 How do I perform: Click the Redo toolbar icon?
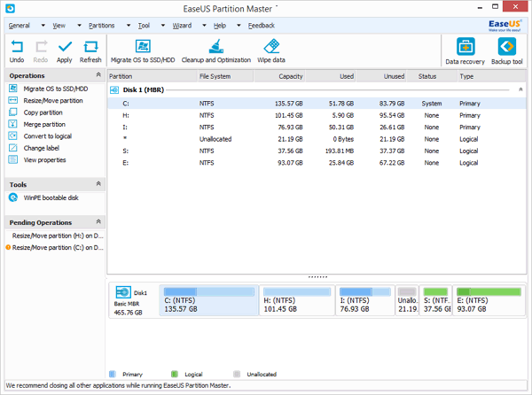coord(41,51)
